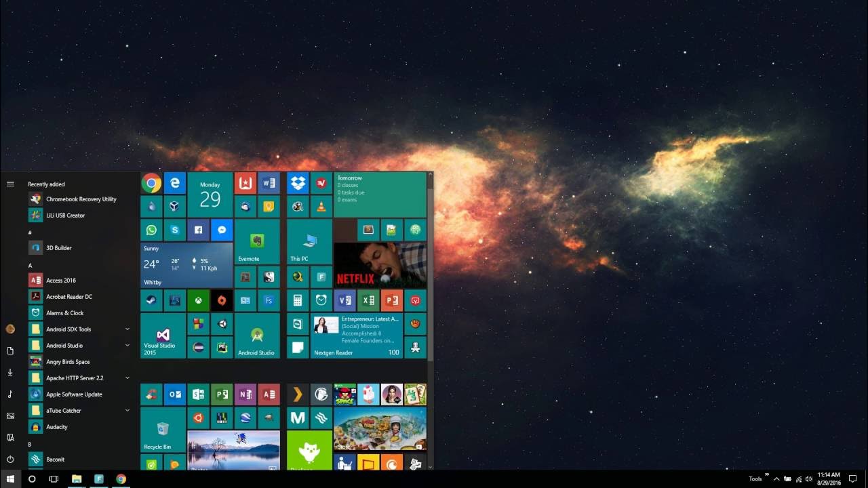Open the Dropbox tile
The height and width of the screenshot is (488, 868).
[x=298, y=183]
